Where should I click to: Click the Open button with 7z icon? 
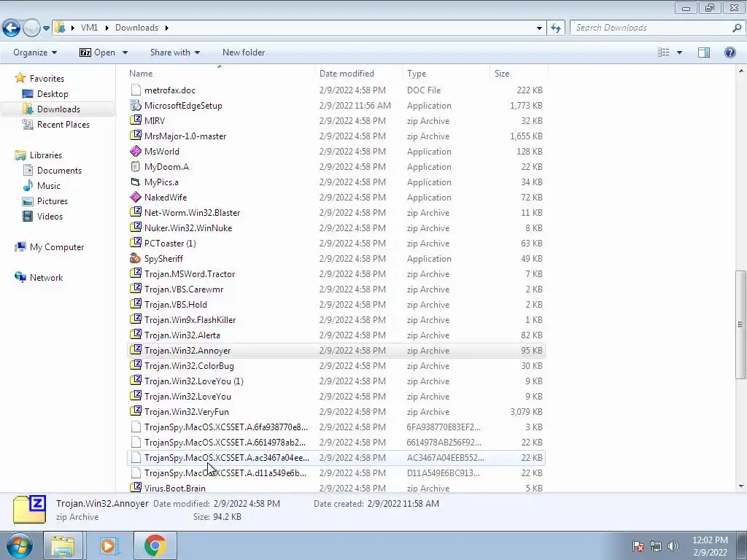(97, 52)
